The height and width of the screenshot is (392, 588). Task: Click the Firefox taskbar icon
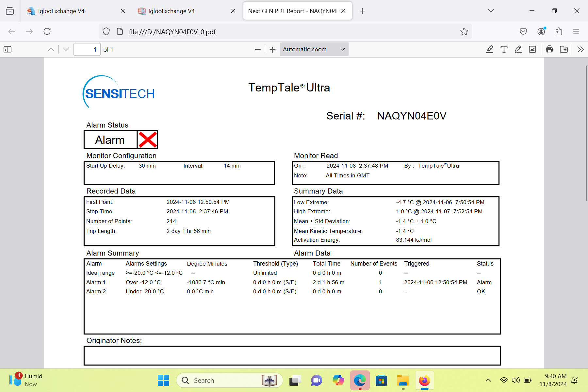pyautogui.click(x=424, y=381)
